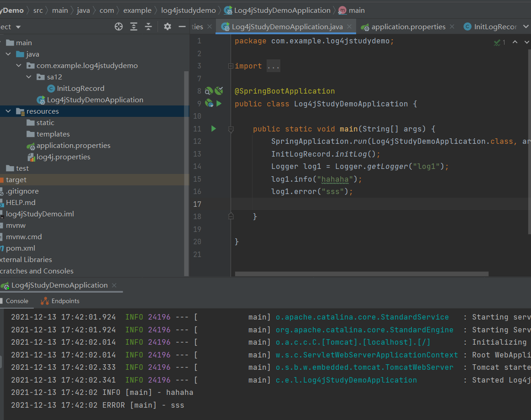Collapse the java folder
Screen dimensions: 531x420
pyautogui.click(x=9, y=54)
